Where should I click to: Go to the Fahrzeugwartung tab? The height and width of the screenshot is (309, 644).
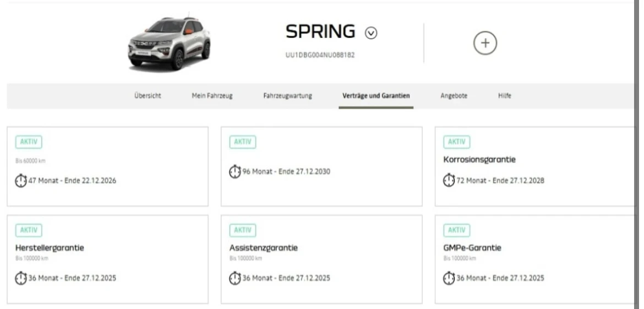tap(287, 96)
